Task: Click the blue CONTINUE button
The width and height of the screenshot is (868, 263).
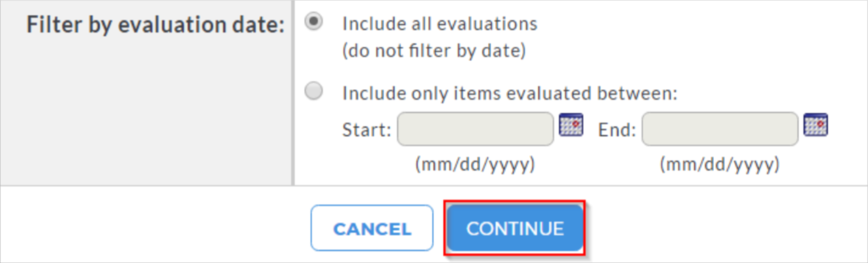Action: click(x=515, y=228)
